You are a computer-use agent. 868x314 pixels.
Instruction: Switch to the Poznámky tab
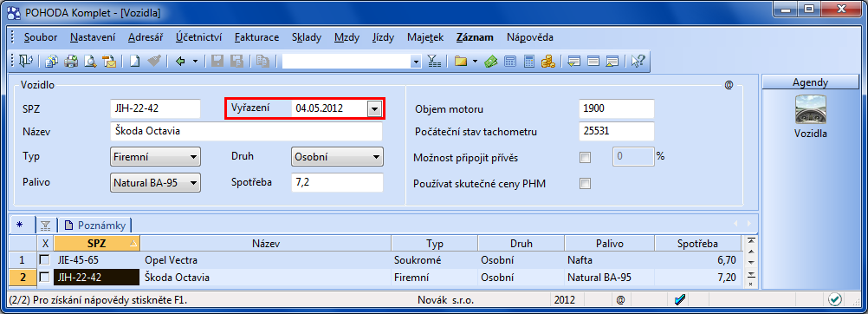[95, 226]
